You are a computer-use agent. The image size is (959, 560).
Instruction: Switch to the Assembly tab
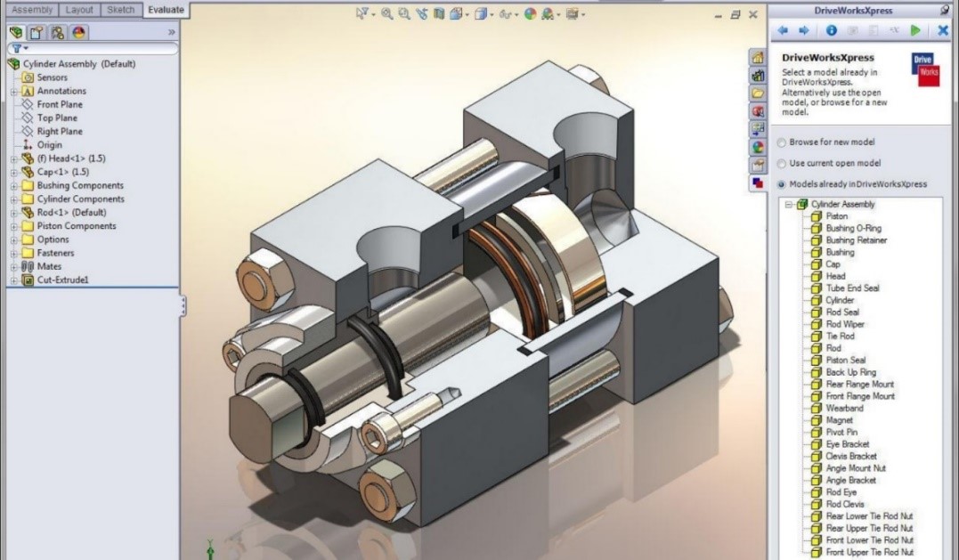(x=32, y=10)
